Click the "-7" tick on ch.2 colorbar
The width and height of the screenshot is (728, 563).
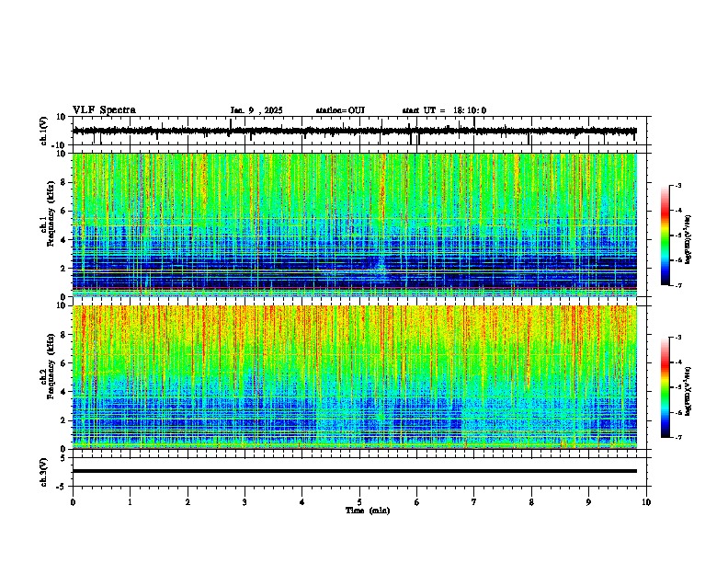pos(677,437)
